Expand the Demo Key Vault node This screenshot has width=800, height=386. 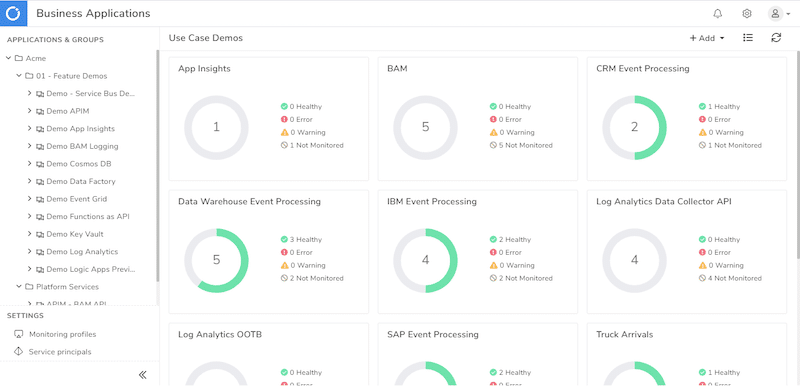point(30,234)
